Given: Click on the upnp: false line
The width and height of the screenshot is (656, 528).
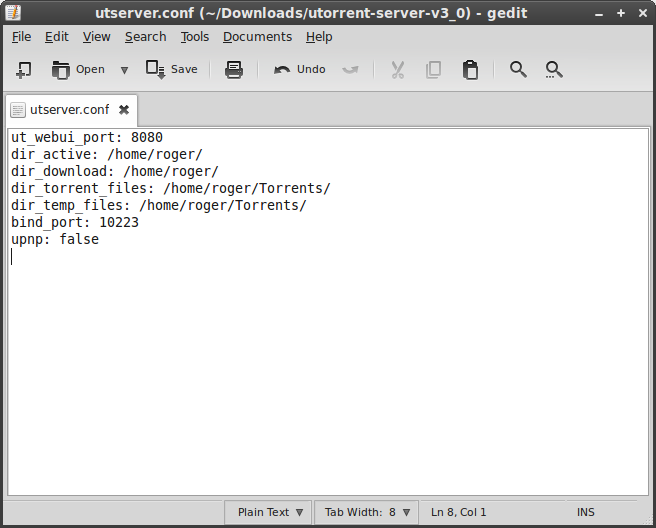Looking at the screenshot, I should (55, 239).
